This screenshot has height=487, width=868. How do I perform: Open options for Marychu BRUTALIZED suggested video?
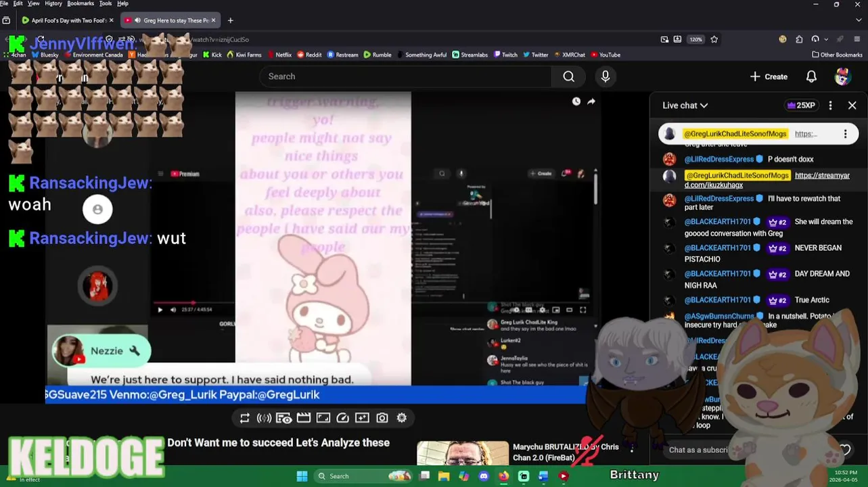632,447
